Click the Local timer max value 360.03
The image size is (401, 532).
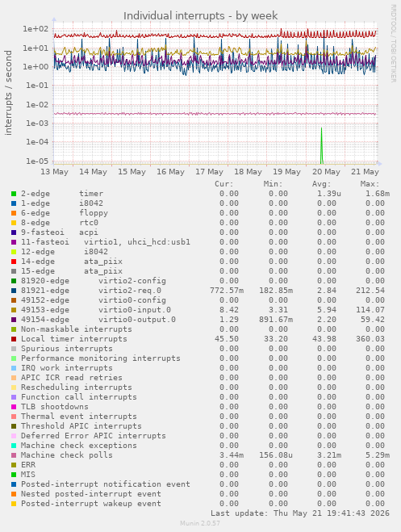point(370,339)
